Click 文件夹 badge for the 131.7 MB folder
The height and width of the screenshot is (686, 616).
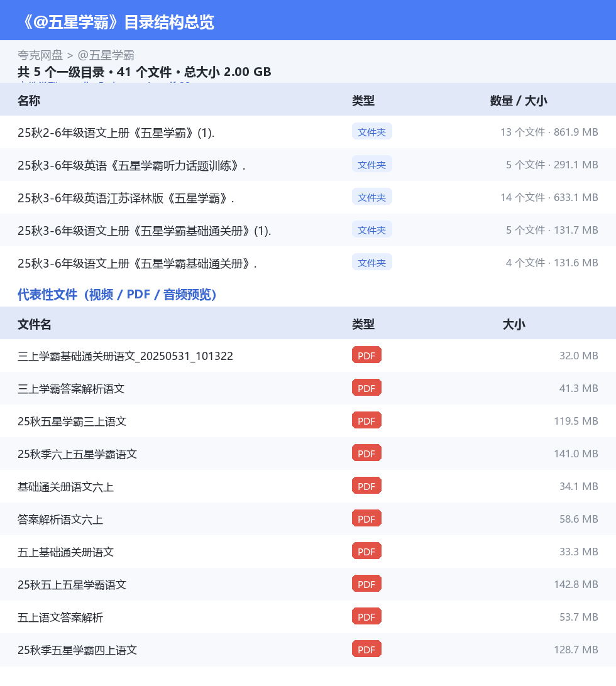pyautogui.click(x=371, y=230)
